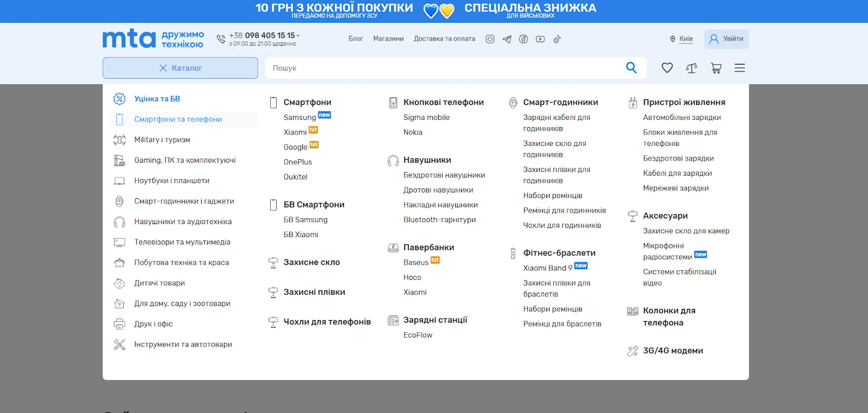The image size is (868, 413).
Task: Open the Telegram social icon
Action: (507, 39)
